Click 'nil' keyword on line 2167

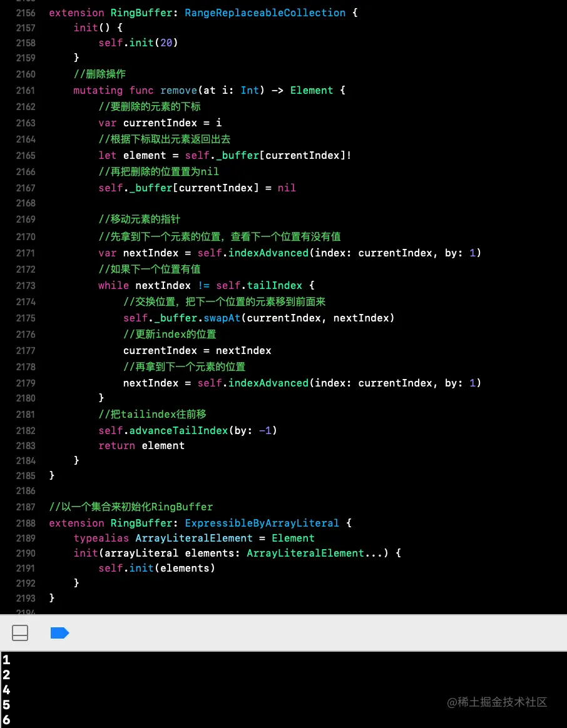[287, 188]
